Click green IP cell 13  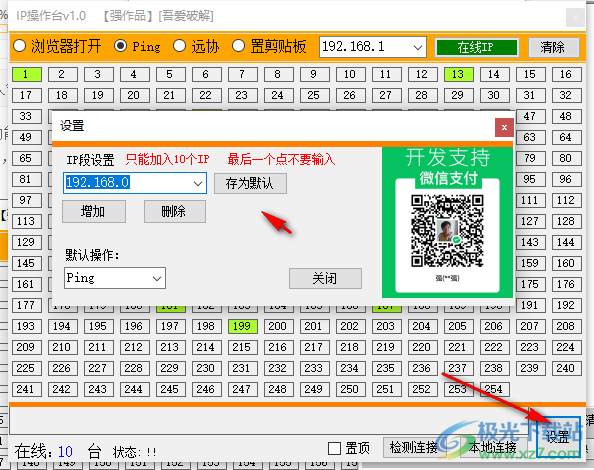pos(458,74)
